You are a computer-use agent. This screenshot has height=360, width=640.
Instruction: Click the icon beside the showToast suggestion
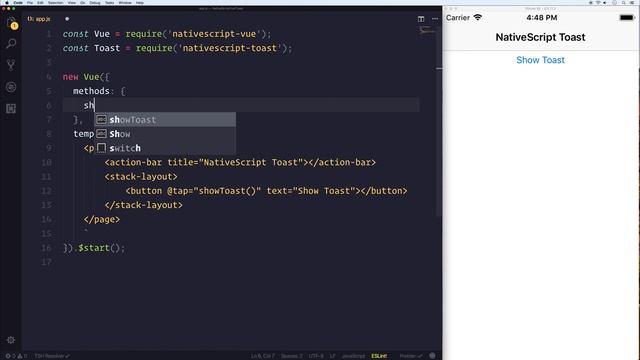(x=101, y=119)
